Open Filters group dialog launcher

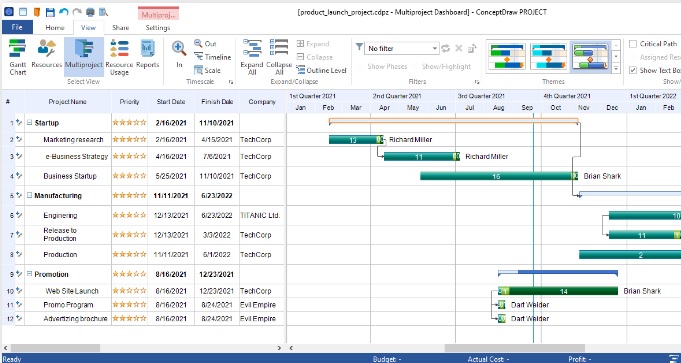476,82
